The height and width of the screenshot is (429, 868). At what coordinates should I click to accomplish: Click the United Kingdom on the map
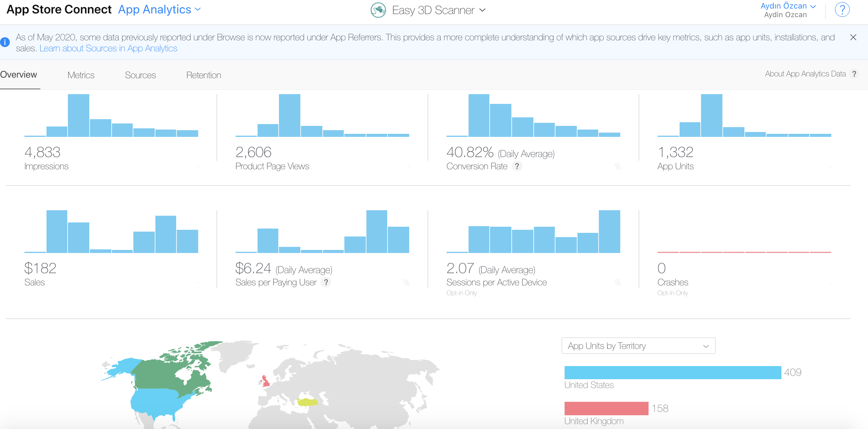click(x=265, y=382)
